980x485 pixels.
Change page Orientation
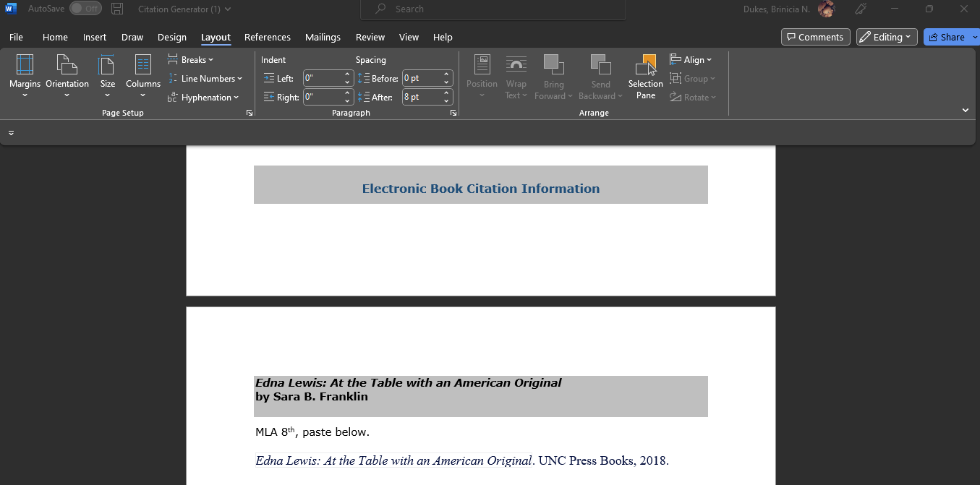[x=67, y=76]
